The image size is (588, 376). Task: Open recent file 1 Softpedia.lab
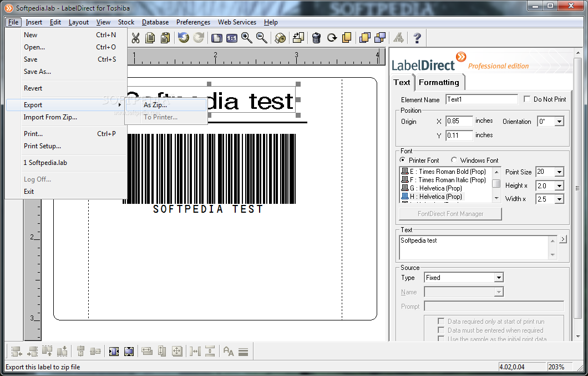coord(45,163)
